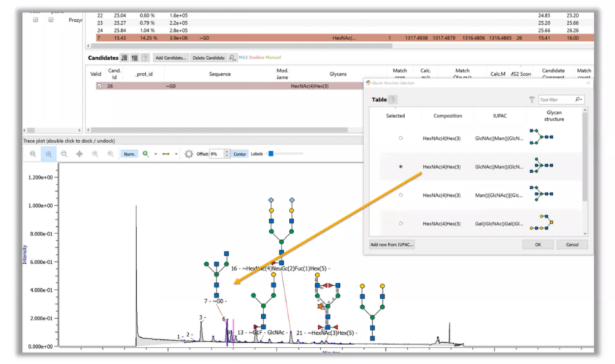Viewport: 615px width, 364px height.
Task: Toggle Valid checkbox for candidate 26
Action: 100,86
